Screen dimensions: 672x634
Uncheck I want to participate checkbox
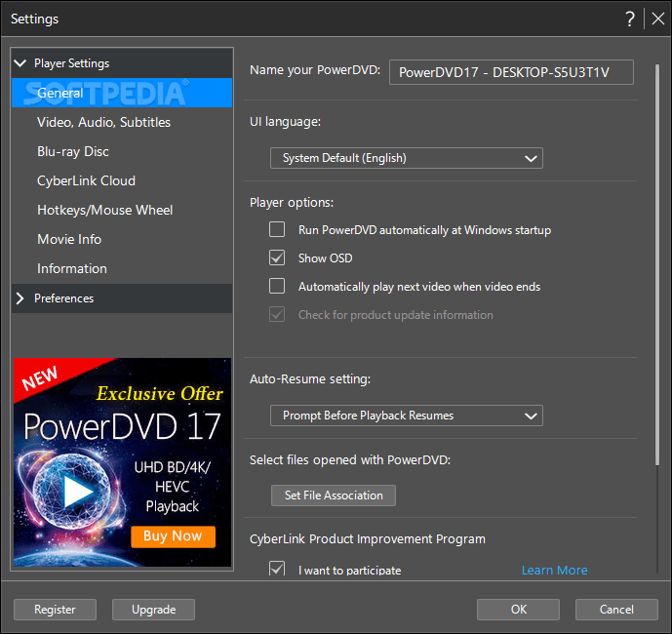[x=277, y=569]
